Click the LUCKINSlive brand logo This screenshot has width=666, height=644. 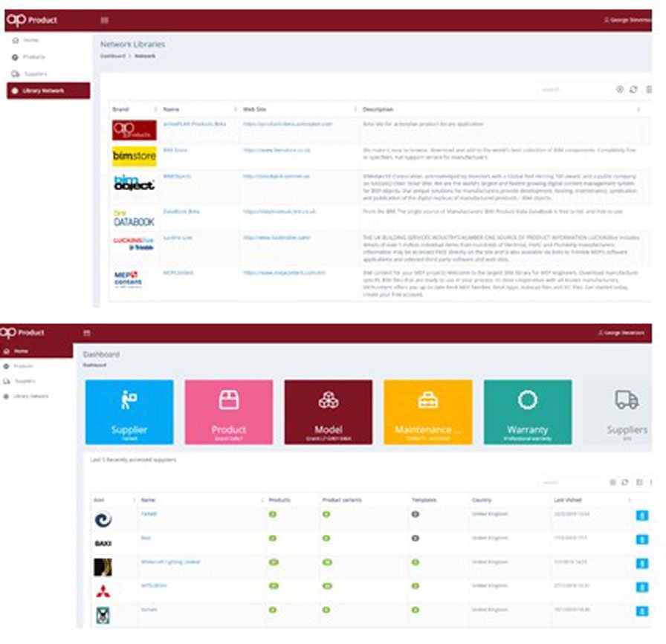click(x=133, y=244)
